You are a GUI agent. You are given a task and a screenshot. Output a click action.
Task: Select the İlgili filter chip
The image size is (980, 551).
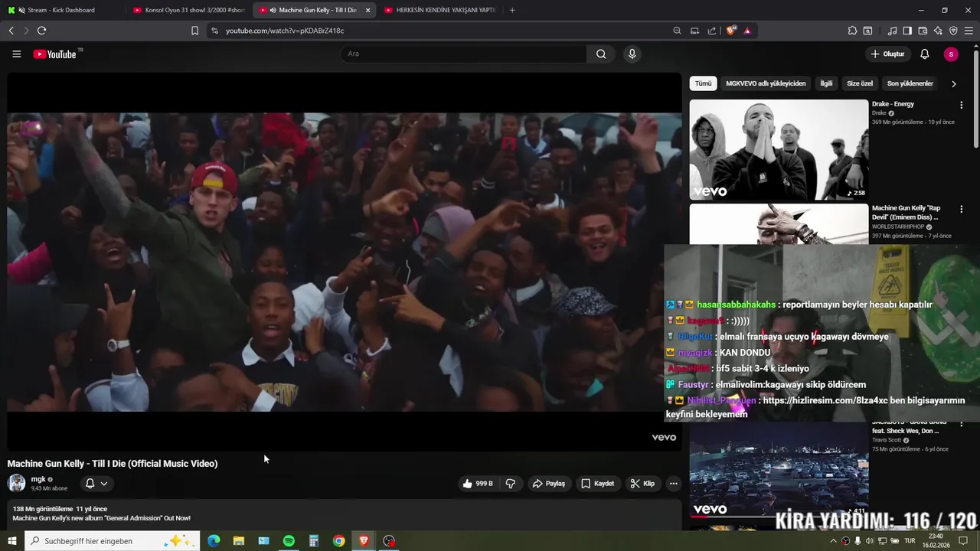pyautogui.click(x=826, y=83)
